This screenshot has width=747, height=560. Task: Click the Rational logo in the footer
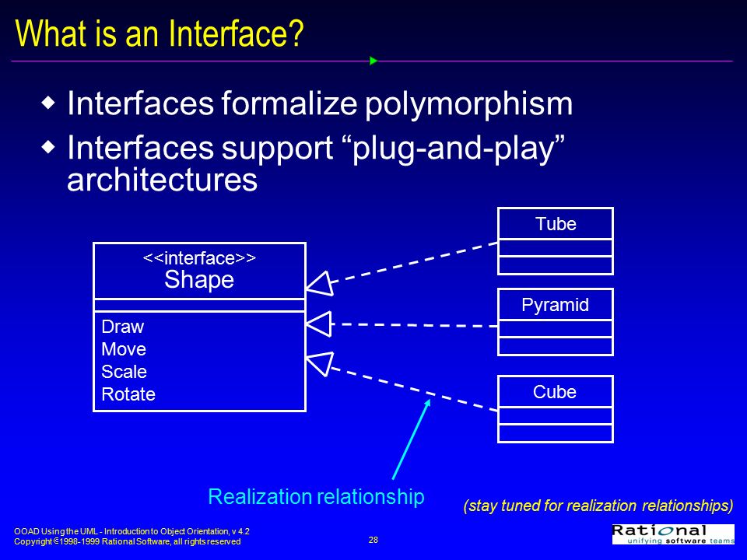673,534
